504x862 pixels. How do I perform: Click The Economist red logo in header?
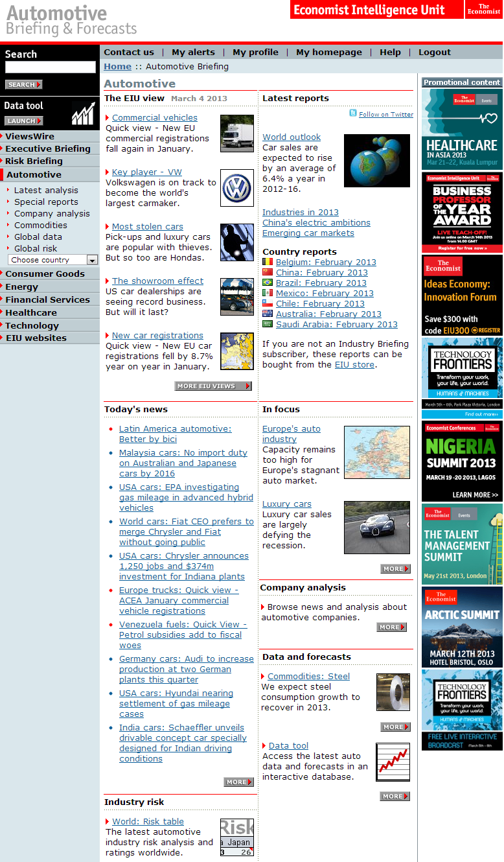484,10
